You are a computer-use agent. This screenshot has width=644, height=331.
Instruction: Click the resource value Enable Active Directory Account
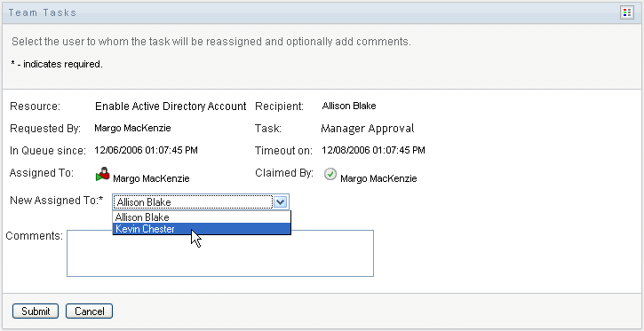point(171,106)
